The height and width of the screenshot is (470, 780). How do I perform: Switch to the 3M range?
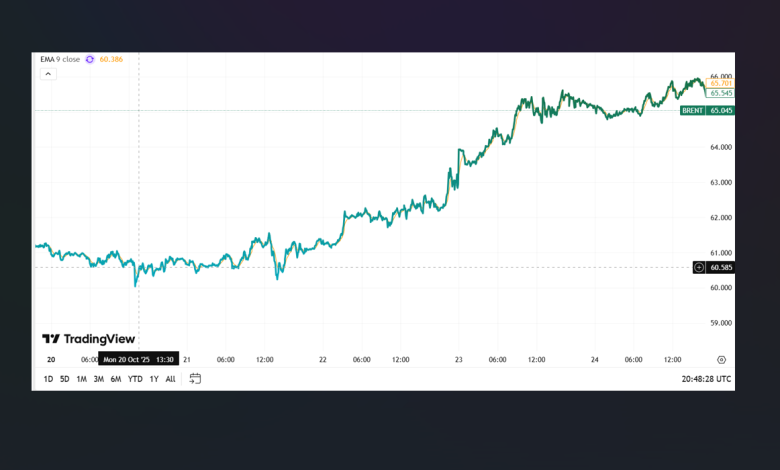click(x=98, y=379)
